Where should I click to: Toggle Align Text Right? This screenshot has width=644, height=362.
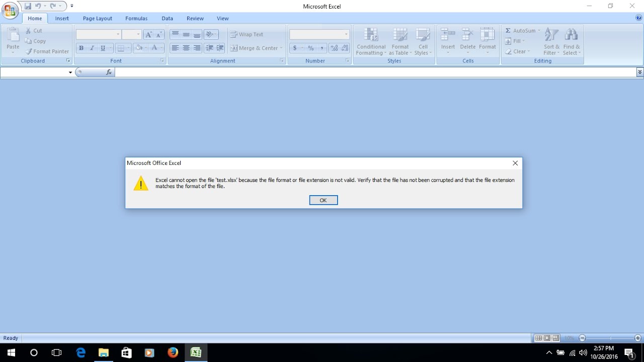coord(197,48)
